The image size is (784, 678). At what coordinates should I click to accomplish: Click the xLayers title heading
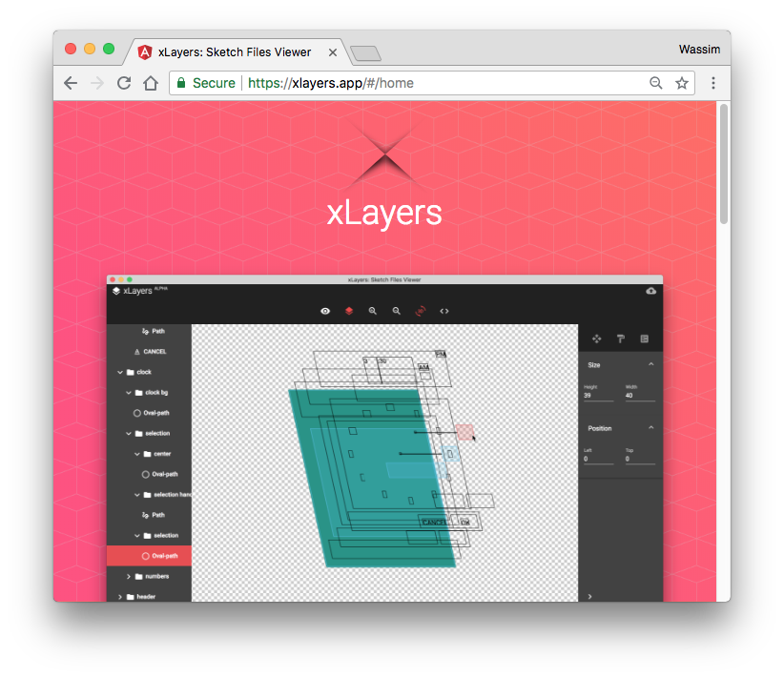coord(384,213)
